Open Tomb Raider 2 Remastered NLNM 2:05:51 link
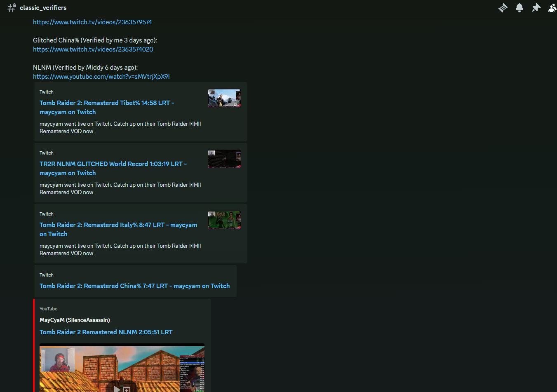557x392 pixels. (x=106, y=332)
